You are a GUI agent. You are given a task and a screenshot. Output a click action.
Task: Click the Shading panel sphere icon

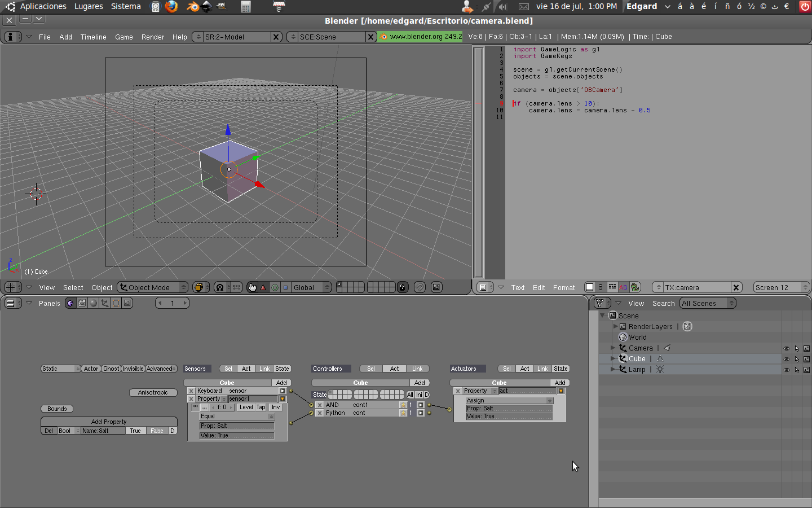94,303
